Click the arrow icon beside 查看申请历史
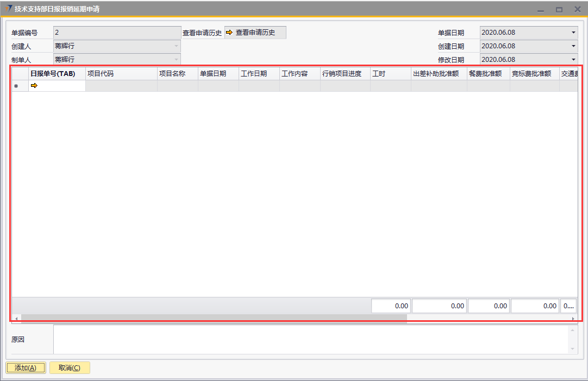Screen dimensions: 588x381 pos(229,33)
